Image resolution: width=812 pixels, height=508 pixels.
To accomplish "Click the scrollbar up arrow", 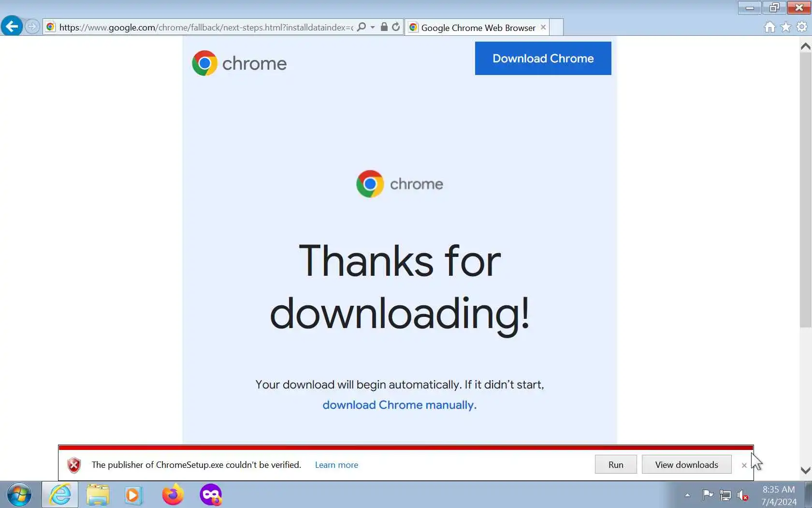I will pos(805,46).
